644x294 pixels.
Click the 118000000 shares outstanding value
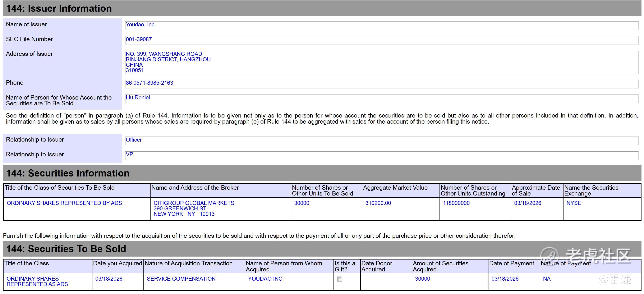tap(456, 203)
